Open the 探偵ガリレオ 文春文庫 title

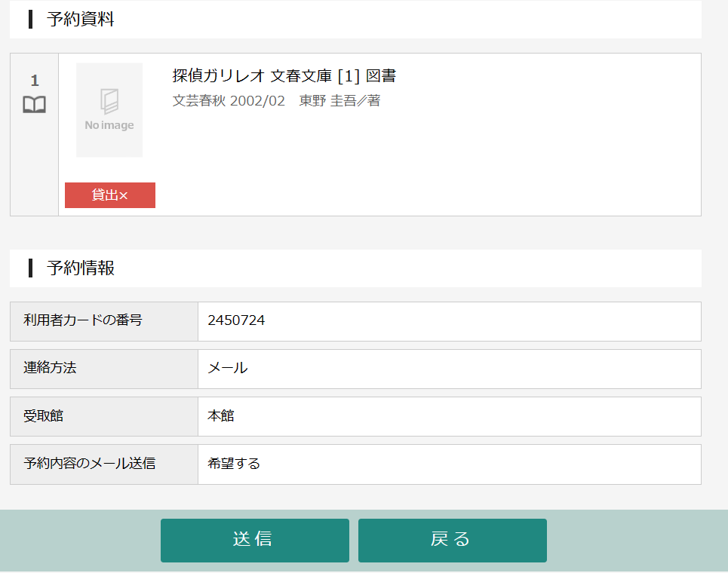click(284, 75)
